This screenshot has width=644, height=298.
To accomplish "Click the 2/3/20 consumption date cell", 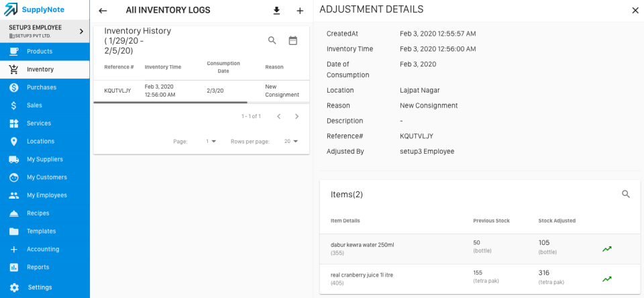I will (215, 91).
